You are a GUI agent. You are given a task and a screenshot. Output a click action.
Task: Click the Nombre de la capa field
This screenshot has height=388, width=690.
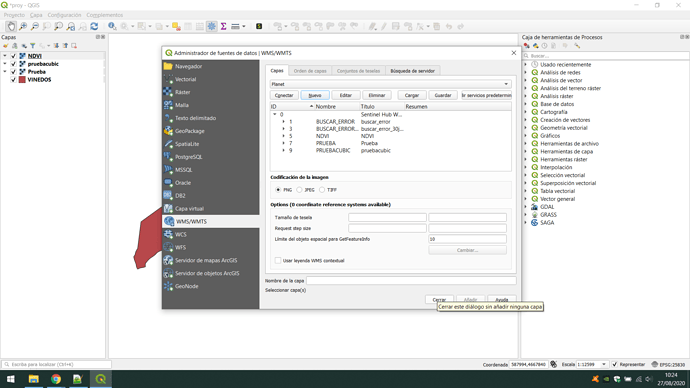click(411, 280)
